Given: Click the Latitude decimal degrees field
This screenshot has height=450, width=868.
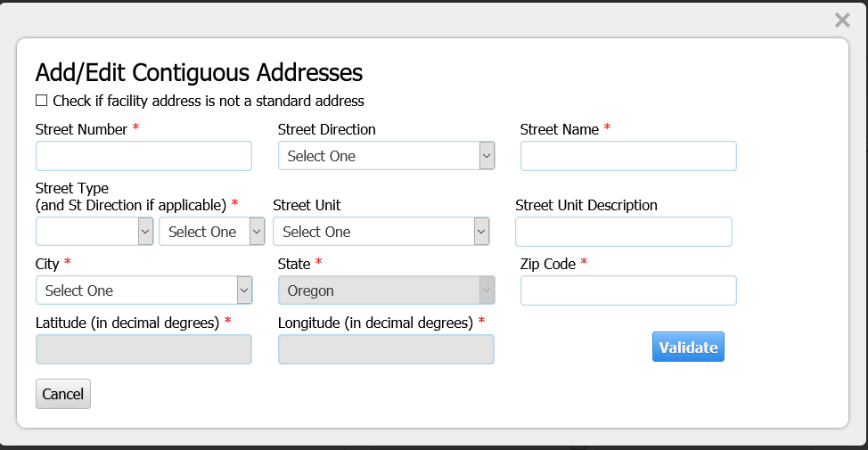Looking at the screenshot, I should (144, 349).
